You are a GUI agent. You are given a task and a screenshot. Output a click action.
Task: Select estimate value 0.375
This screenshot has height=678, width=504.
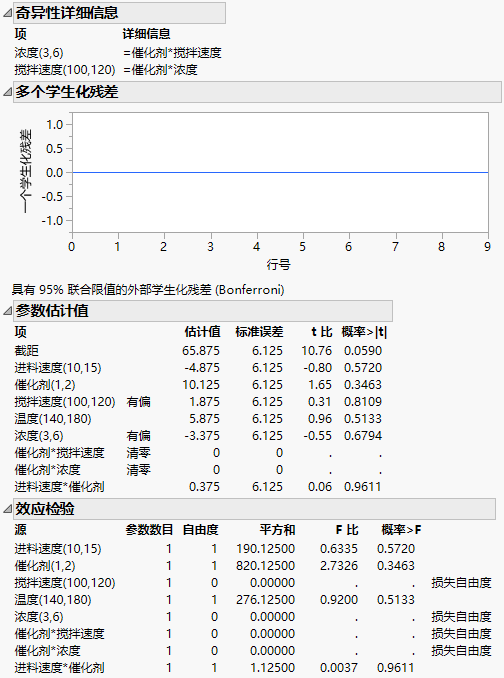(204, 487)
